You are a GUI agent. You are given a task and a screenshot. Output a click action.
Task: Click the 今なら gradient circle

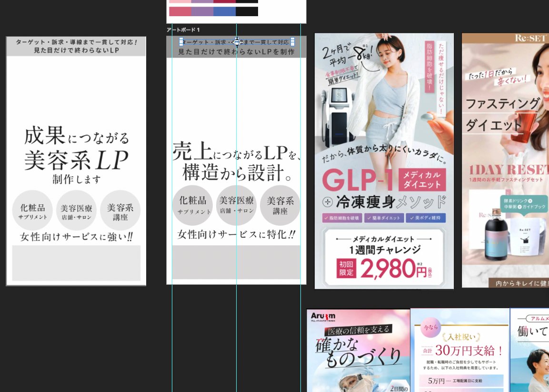(431, 327)
